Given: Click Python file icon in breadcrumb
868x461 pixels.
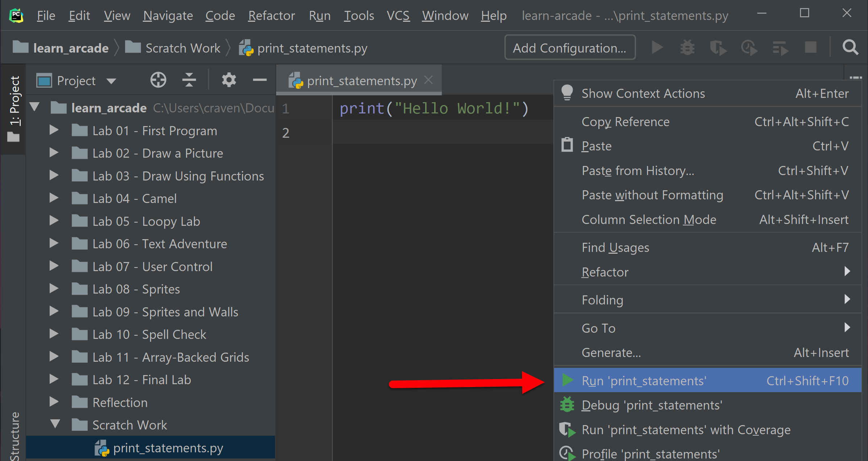Looking at the screenshot, I should (246, 48).
